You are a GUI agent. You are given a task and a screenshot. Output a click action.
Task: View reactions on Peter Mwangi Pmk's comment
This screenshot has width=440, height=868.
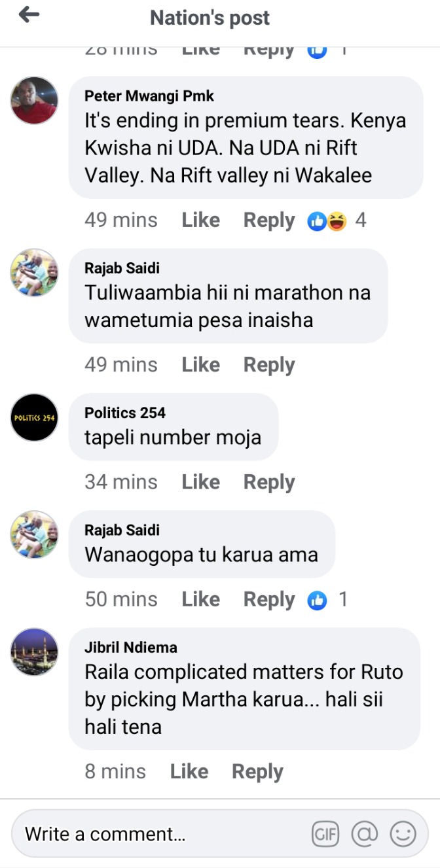pos(337,220)
